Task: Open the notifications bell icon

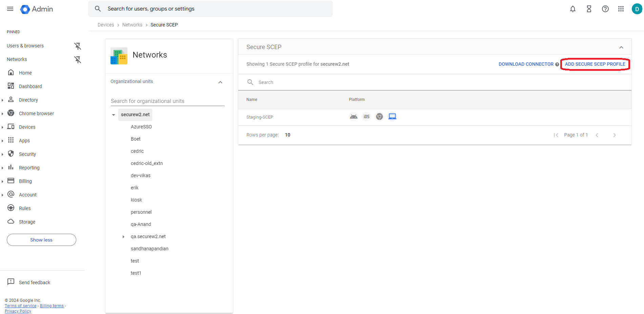Action: 572,9
